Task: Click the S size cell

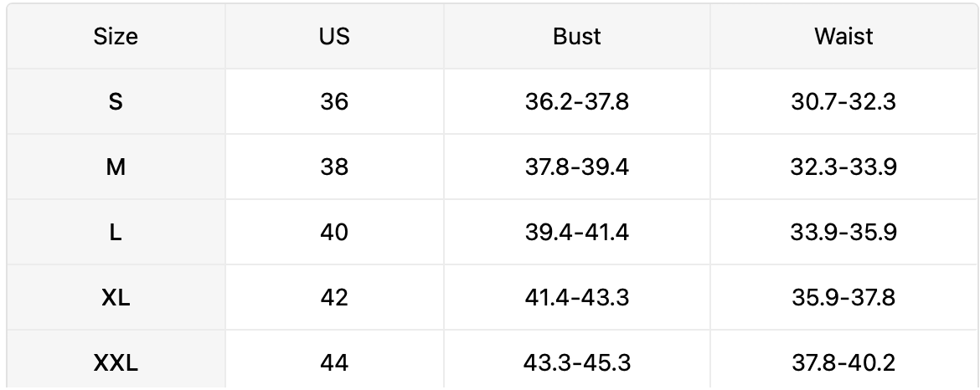Action: (116, 102)
